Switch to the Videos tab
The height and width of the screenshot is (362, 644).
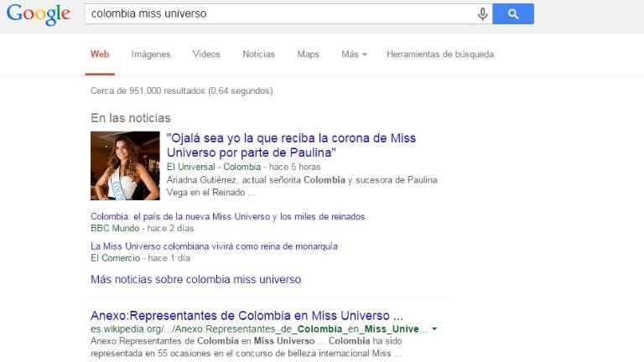tap(206, 54)
